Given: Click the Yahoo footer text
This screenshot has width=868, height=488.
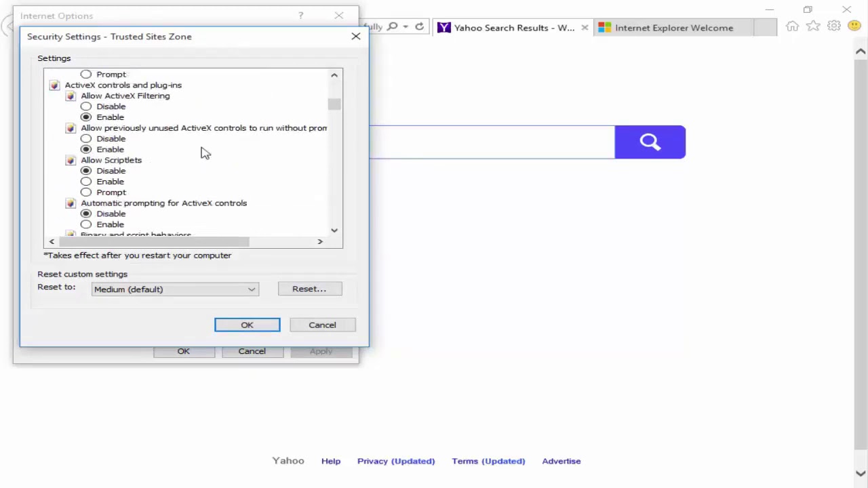Looking at the screenshot, I should [x=288, y=461].
